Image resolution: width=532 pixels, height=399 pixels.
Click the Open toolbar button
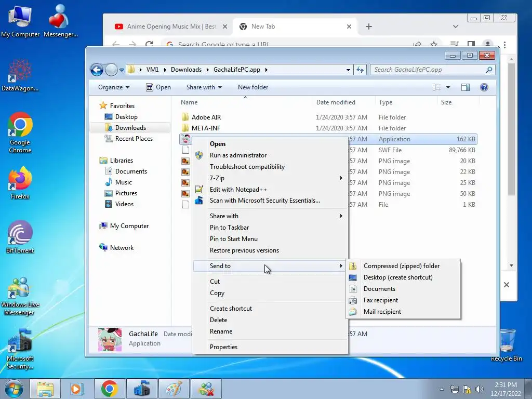coord(158,87)
